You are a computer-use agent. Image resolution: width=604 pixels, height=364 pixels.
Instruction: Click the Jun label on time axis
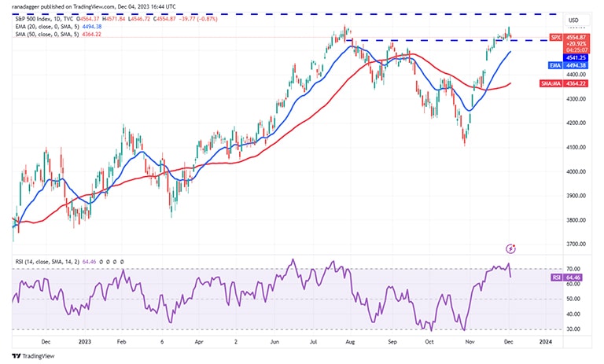(x=274, y=342)
